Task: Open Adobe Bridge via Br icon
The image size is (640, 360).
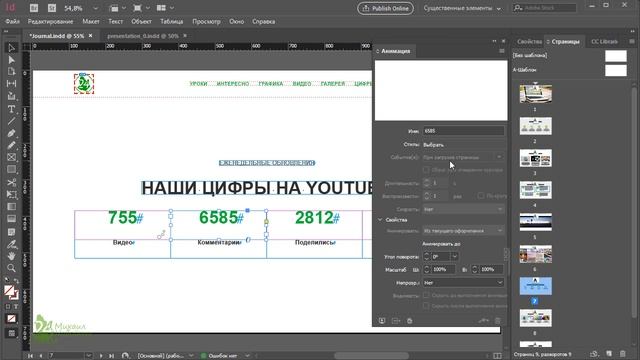Action: click(x=34, y=8)
